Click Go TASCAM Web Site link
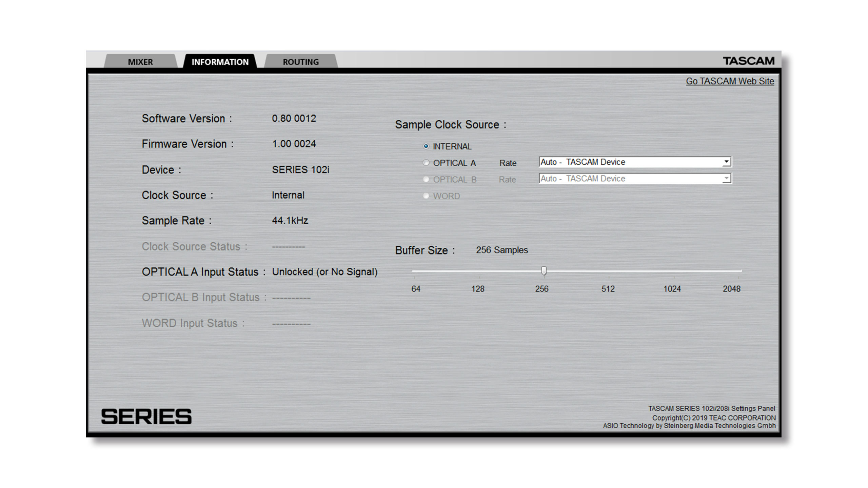The image size is (868, 488). pos(730,81)
